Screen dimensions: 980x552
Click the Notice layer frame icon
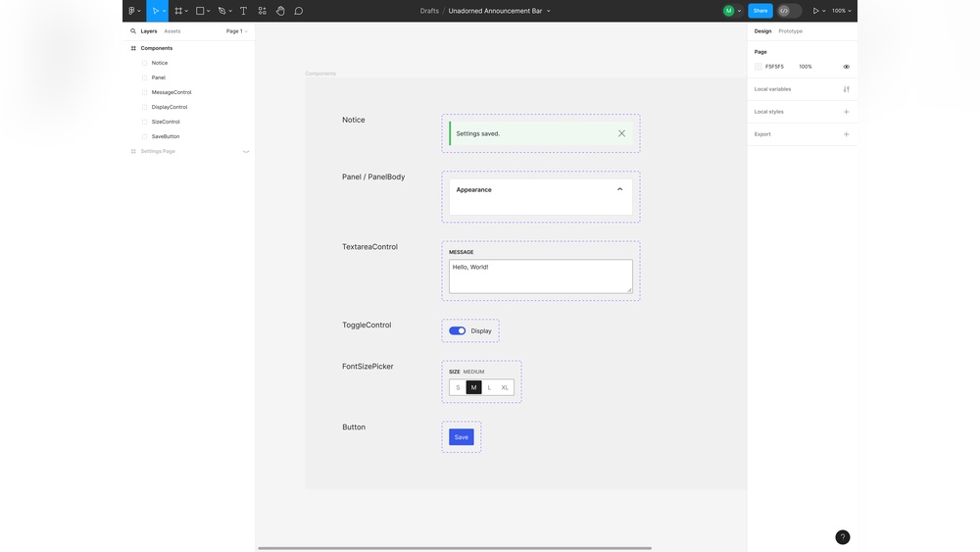click(x=144, y=63)
